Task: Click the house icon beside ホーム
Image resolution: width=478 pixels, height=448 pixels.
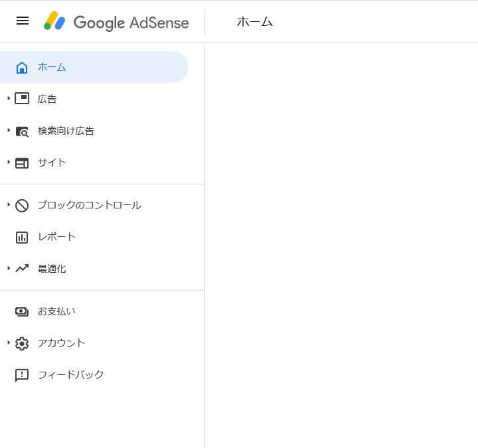Action: (x=22, y=68)
